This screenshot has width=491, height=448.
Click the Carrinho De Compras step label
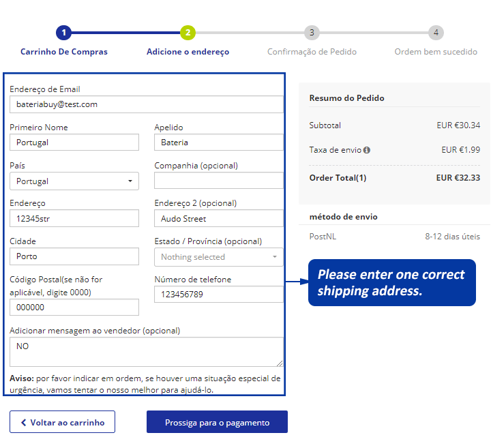click(x=64, y=52)
